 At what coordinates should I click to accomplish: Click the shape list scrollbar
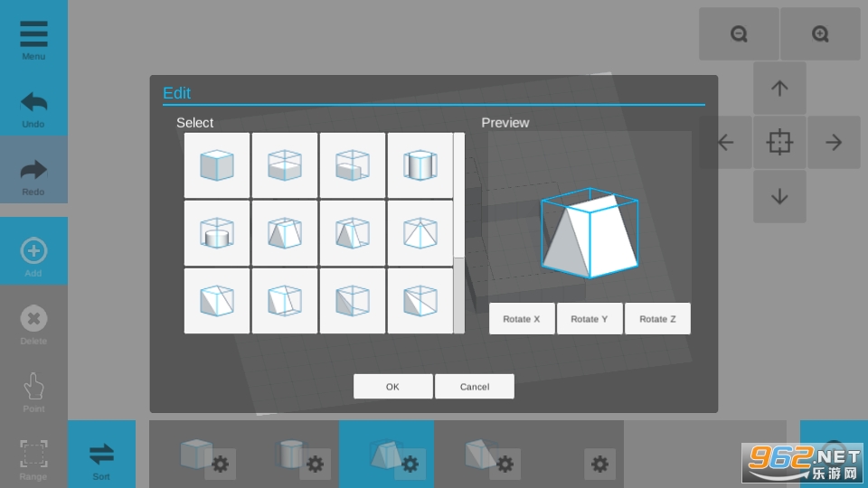459,295
